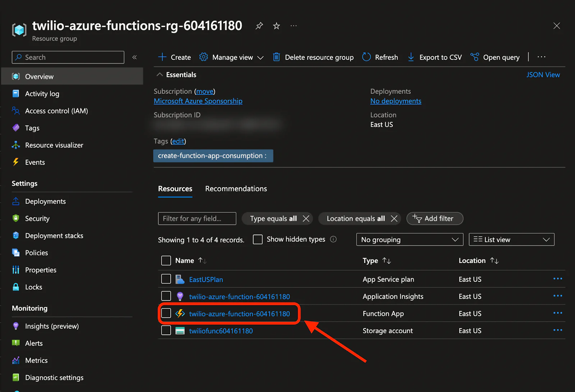The height and width of the screenshot is (392, 575).
Task: Open the context menu for EastUSPlan row
Action: pyautogui.click(x=558, y=279)
